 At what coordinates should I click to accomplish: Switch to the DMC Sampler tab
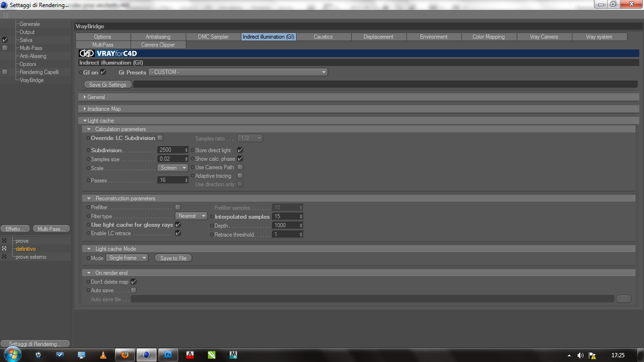tap(213, 37)
